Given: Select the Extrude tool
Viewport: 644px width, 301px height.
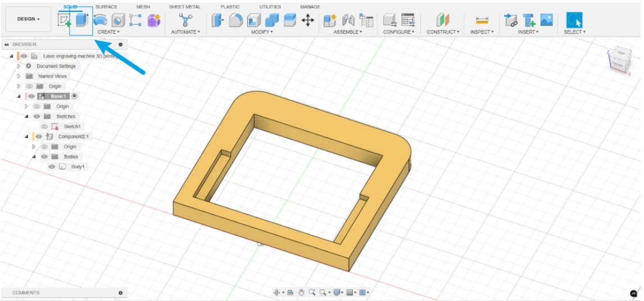Looking at the screenshot, I should coord(81,20).
